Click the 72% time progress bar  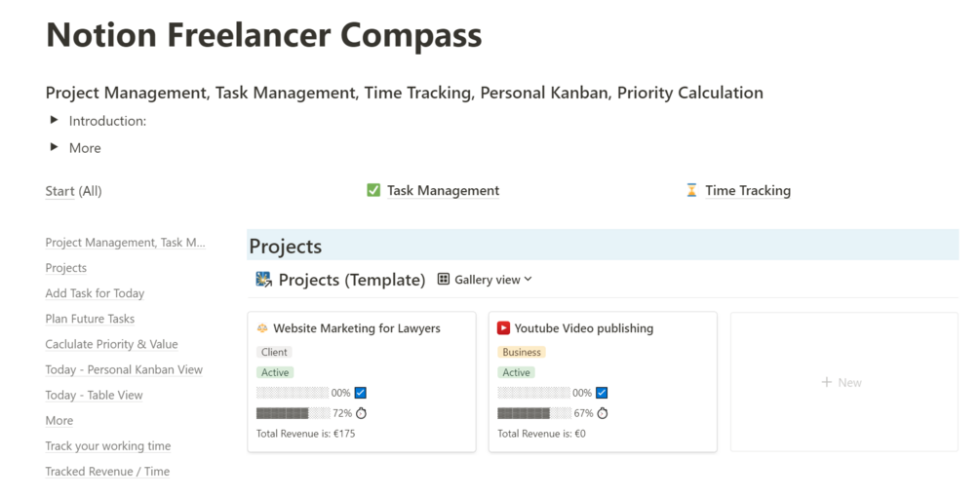[293, 413]
